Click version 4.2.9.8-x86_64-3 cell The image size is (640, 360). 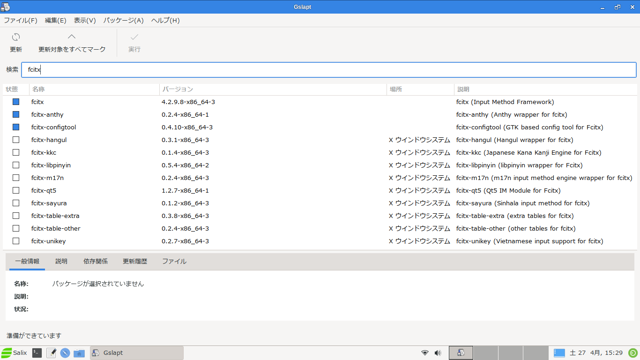188,102
